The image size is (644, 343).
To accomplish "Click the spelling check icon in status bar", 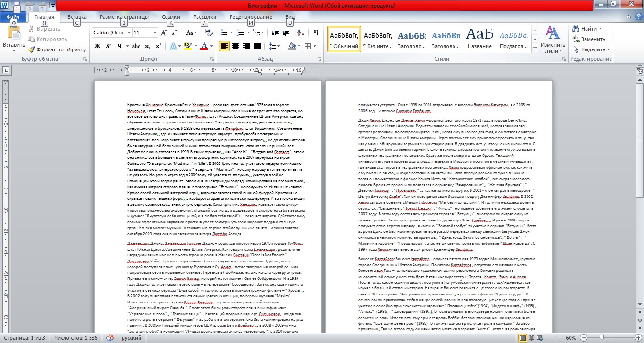I will pyautogui.click(x=110, y=338).
